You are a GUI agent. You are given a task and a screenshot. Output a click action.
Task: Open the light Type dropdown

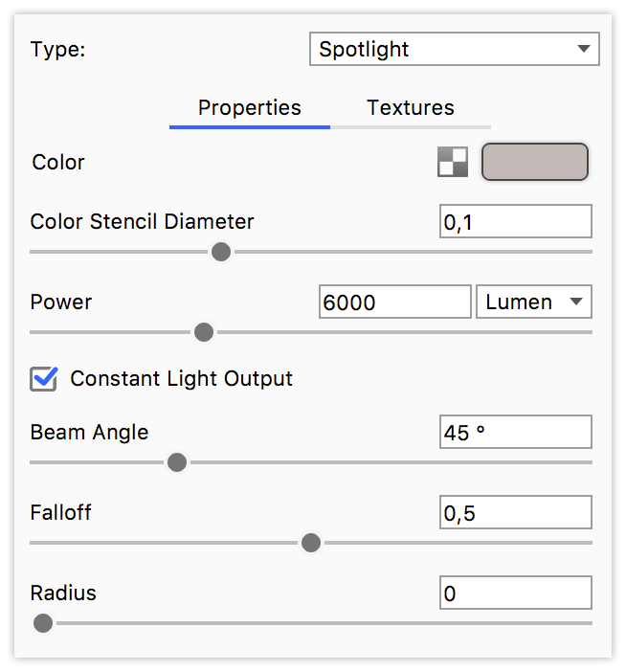[x=454, y=50]
